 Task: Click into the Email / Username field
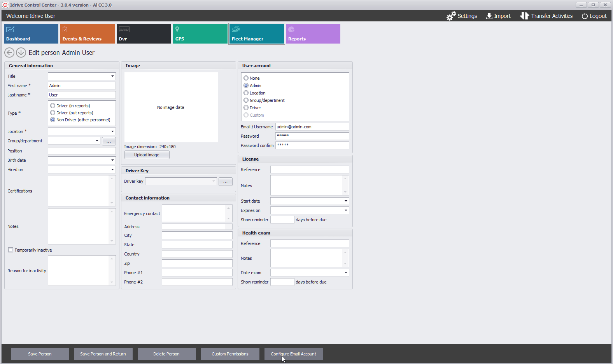pos(312,127)
